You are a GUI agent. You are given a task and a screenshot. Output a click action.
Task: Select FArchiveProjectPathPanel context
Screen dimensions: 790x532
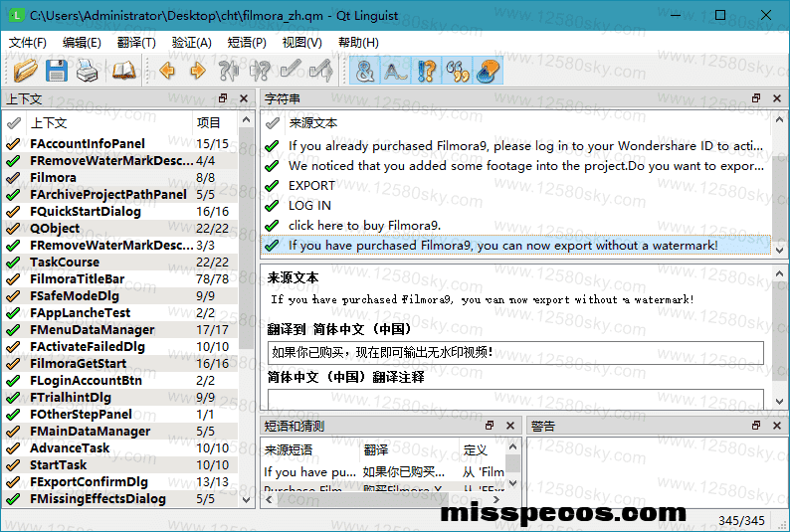point(120,195)
